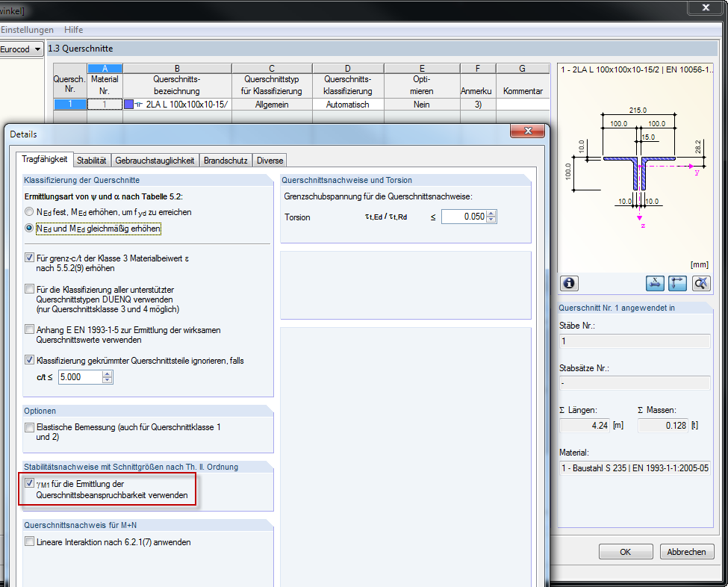Click the 'Automatisch' classification cell
This screenshot has height=587, width=728.
point(348,105)
